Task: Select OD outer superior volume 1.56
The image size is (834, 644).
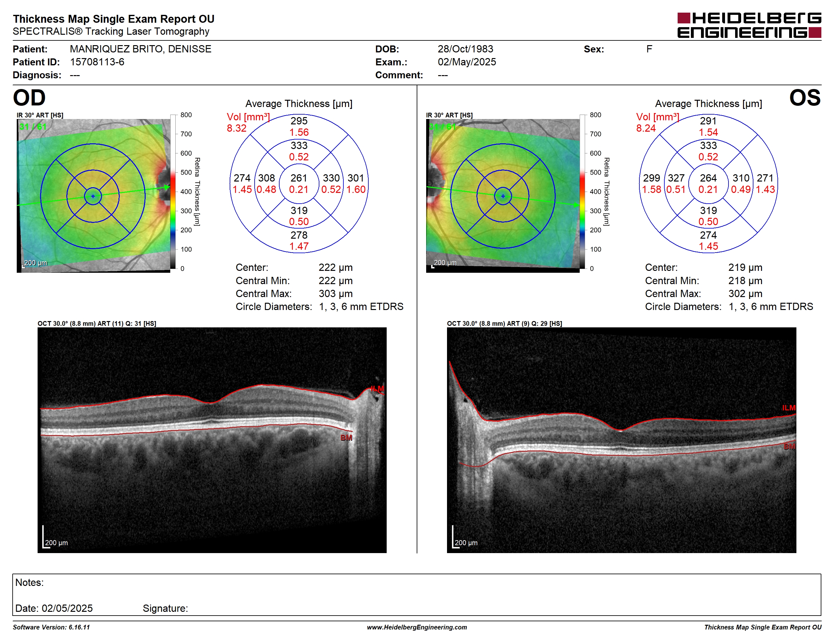Action: (299, 132)
